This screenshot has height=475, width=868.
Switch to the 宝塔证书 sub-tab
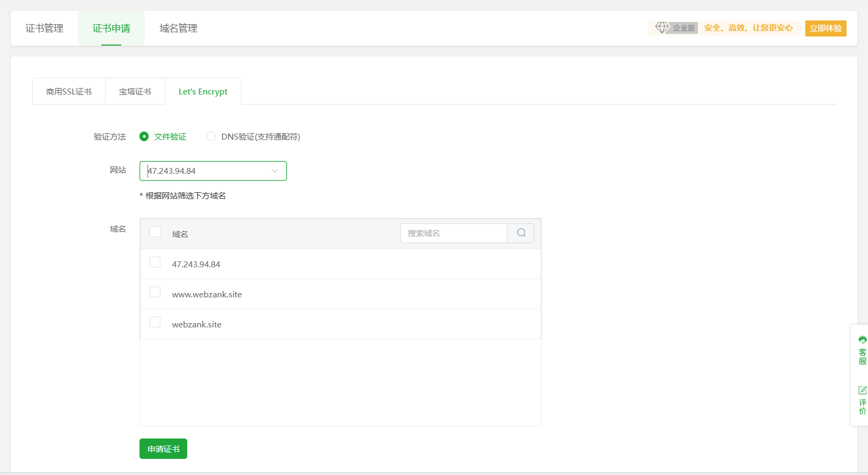pyautogui.click(x=135, y=92)
